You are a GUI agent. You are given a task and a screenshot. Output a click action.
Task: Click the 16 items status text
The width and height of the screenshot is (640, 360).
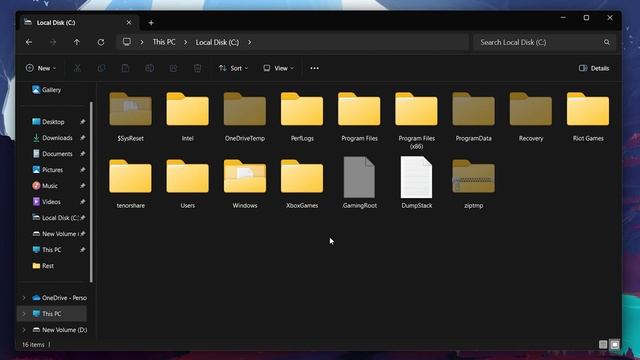(33, 344)
